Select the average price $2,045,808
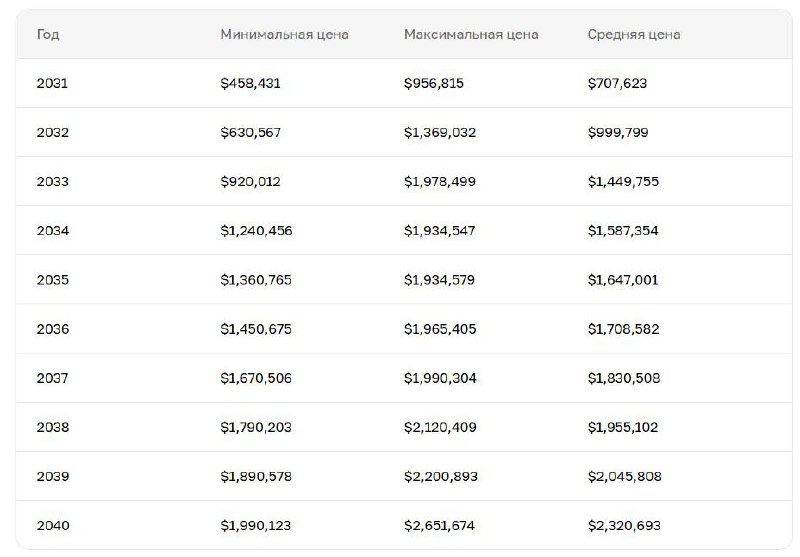 click(x=624, y=476)
